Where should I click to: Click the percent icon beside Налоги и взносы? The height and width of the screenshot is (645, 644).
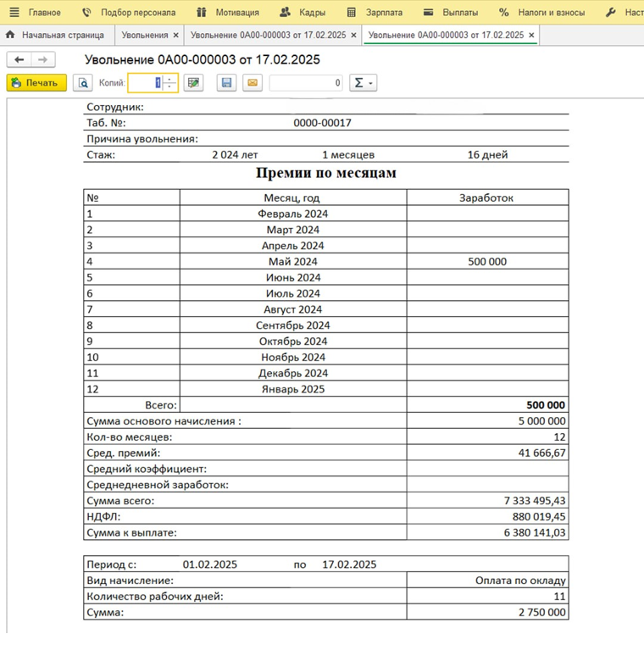click(504, 13)
